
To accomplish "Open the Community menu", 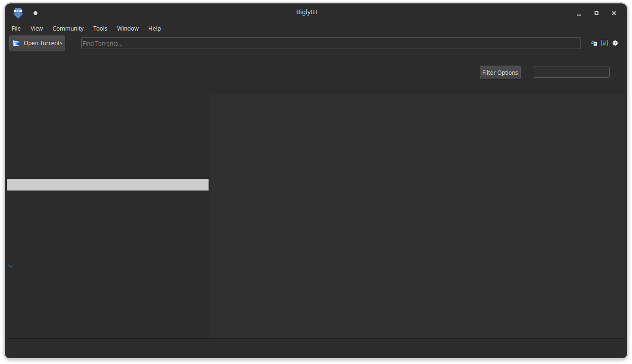I will pyautogui.click(x=68, y=28).
